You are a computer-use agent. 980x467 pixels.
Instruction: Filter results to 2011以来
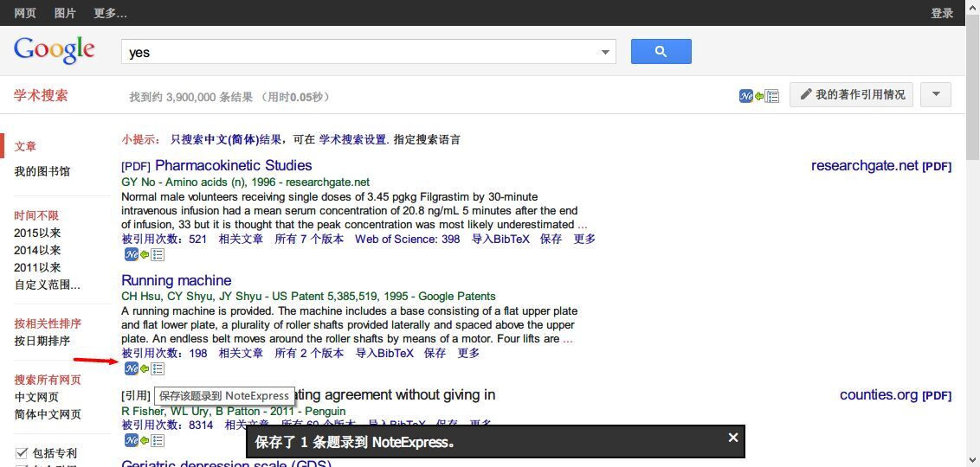(37, 268)
